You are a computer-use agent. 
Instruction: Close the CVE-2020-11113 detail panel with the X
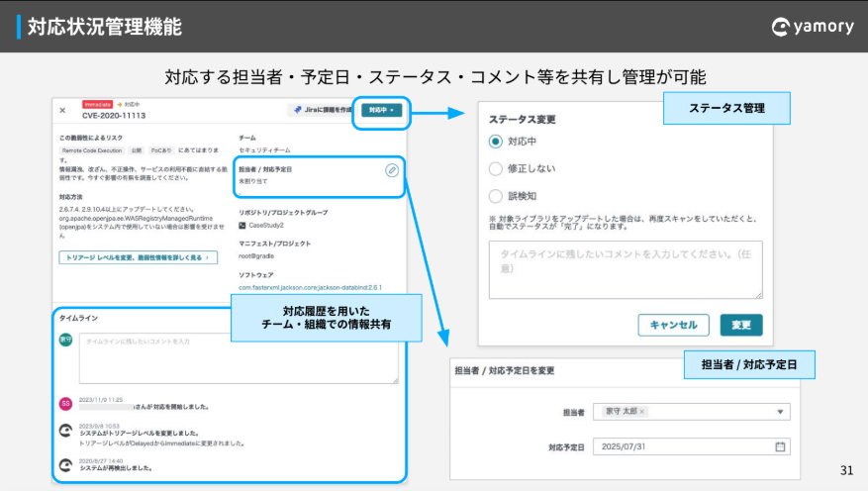tap(62, 110)
